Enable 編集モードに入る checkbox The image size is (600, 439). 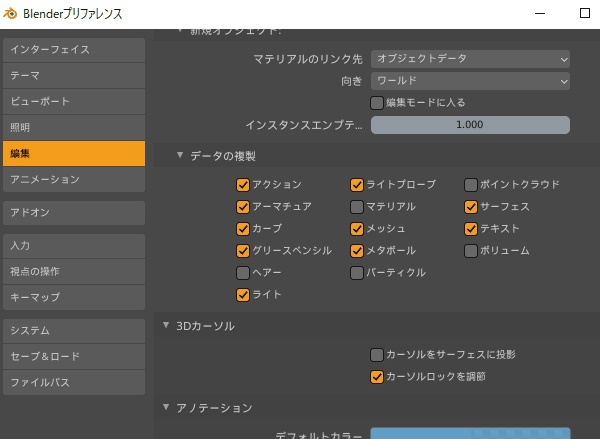coord(377,103)
